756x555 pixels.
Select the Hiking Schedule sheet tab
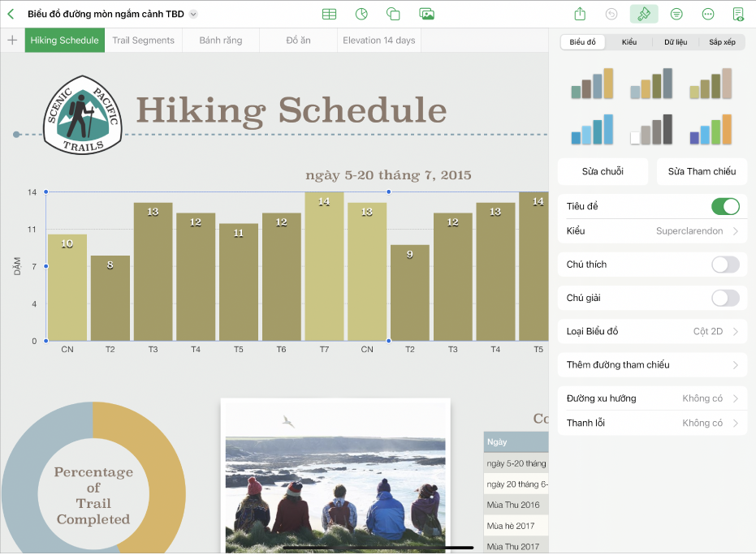click(x=65, y=41)
